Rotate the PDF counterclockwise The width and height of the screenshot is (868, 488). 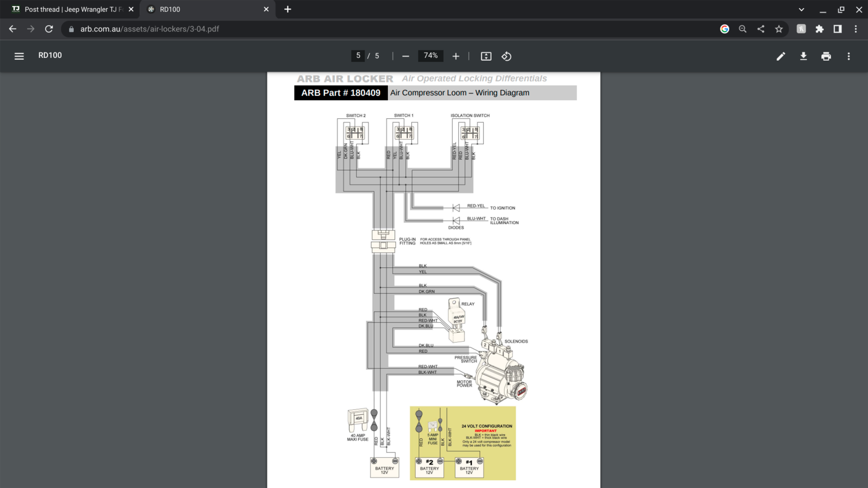click(506, 56)
